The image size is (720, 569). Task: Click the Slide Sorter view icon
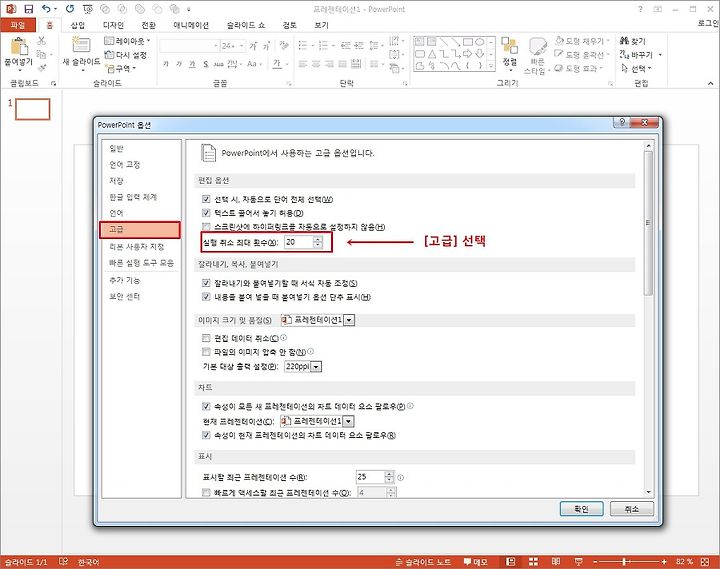pos(533,561)
